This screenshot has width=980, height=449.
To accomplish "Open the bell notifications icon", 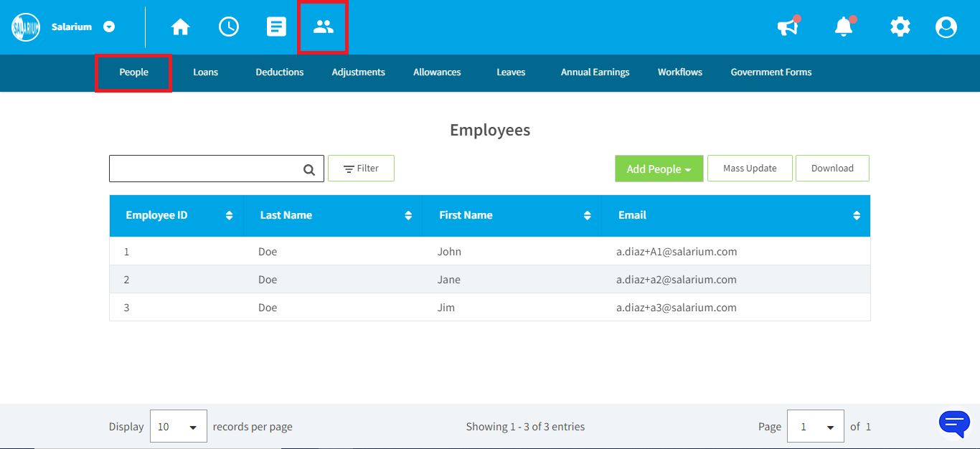I will point(844,27).
